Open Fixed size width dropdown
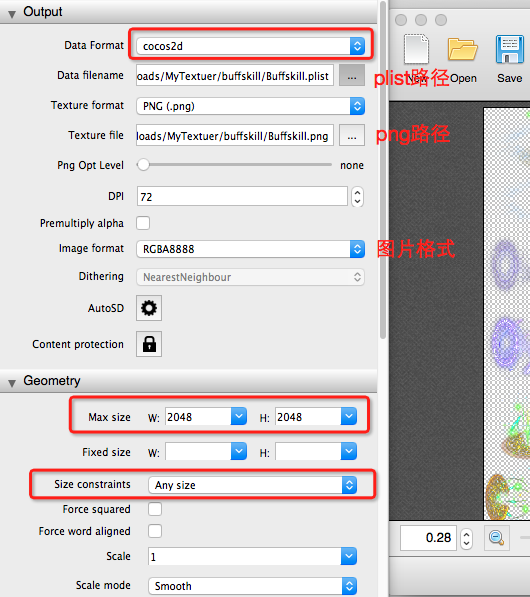 [x=239, y=451]
